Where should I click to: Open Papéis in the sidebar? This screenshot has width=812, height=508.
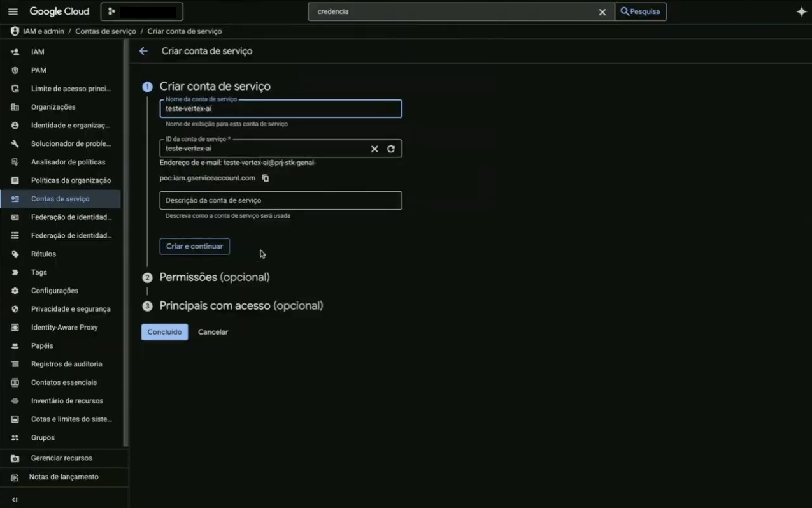[42, 345]
